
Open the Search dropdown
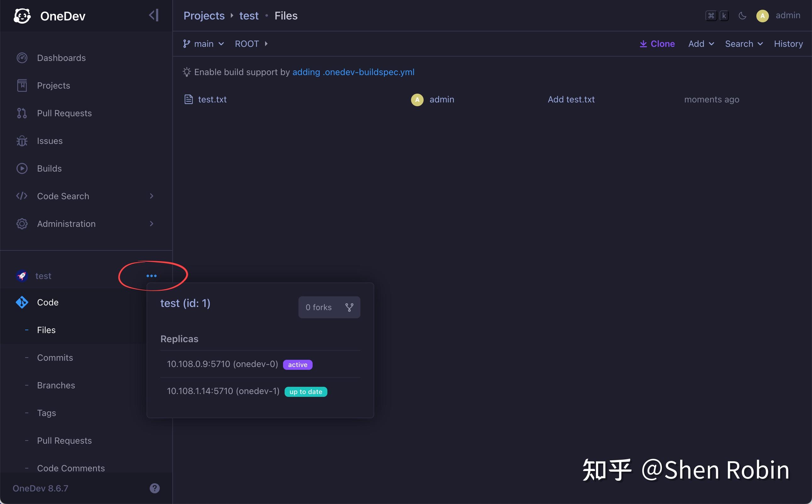click(744, 44)
